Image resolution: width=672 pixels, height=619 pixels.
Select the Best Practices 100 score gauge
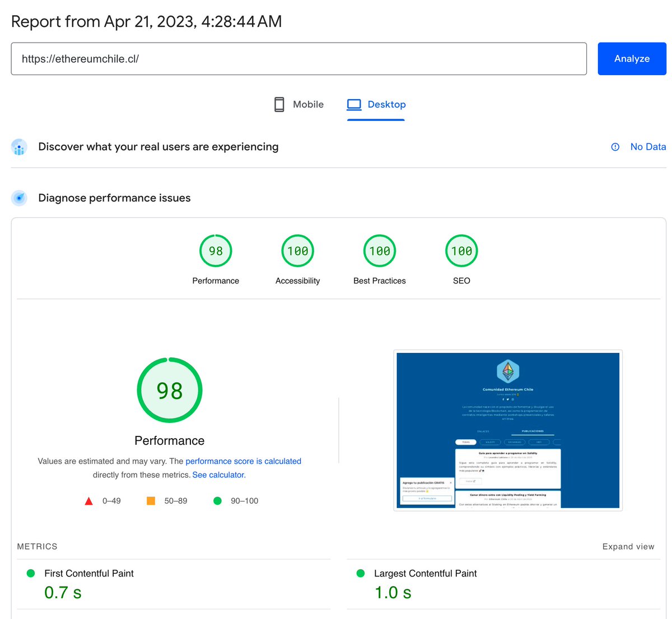[x=380, y=251]
